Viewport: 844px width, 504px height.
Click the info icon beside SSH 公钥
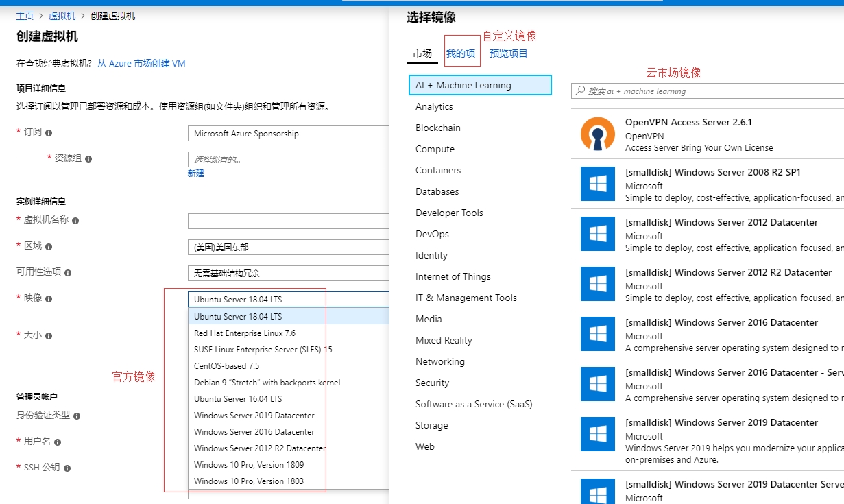(67, 468)
